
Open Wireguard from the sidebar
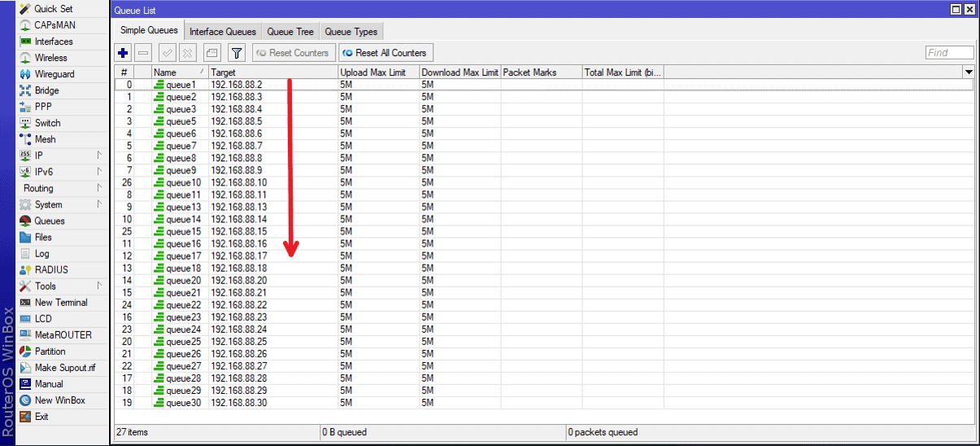click(54, 74)
